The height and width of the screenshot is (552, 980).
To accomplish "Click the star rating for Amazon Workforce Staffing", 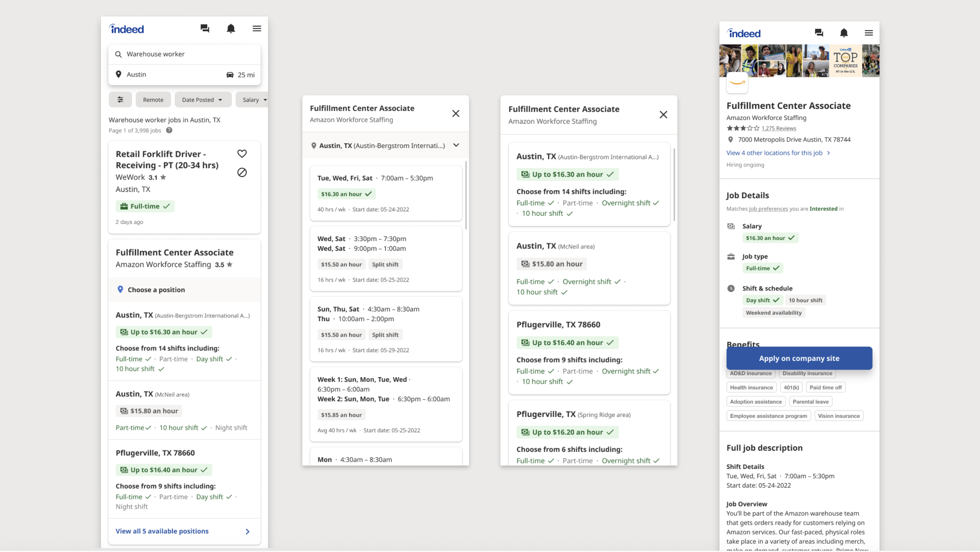I will [x=743, y=128].
